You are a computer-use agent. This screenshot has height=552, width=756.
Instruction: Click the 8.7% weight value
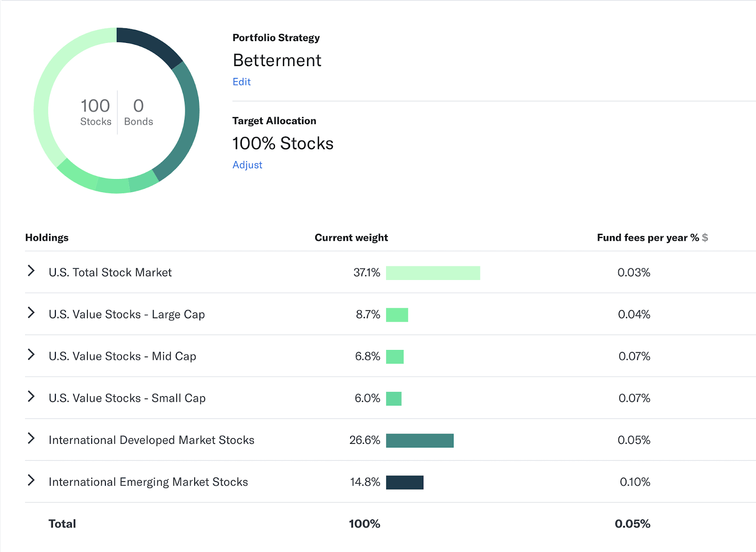click(368, 314)
